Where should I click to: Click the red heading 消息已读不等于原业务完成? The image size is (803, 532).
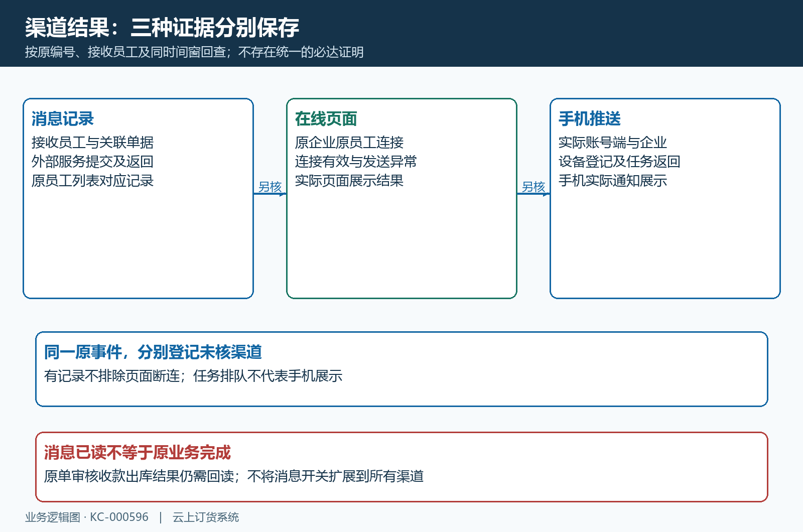[138, 453]
